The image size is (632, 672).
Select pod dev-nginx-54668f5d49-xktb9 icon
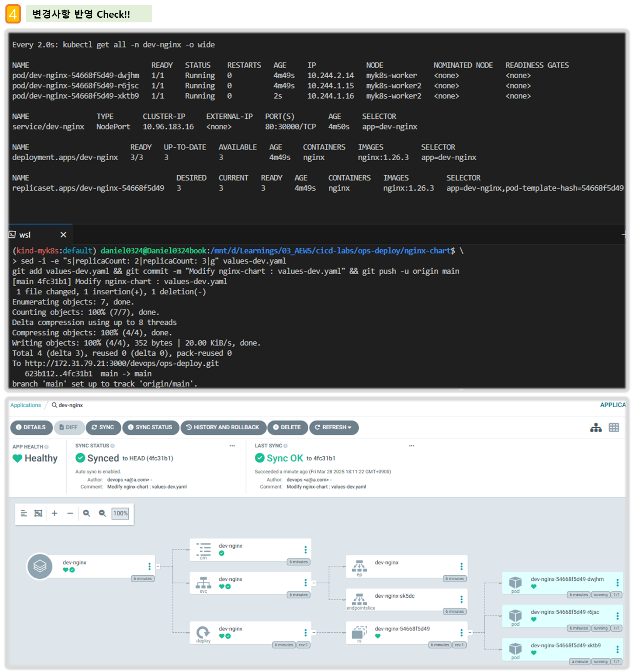515,649
